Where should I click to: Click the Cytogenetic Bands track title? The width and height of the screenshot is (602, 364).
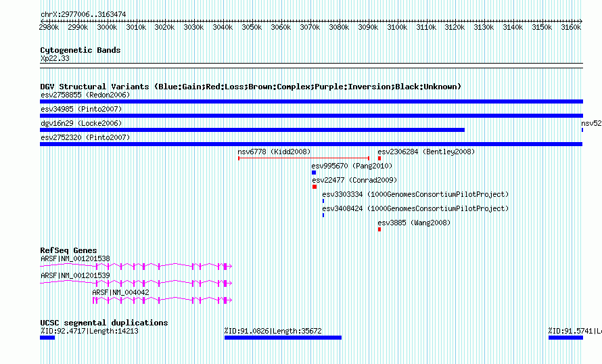coord(80,50)
